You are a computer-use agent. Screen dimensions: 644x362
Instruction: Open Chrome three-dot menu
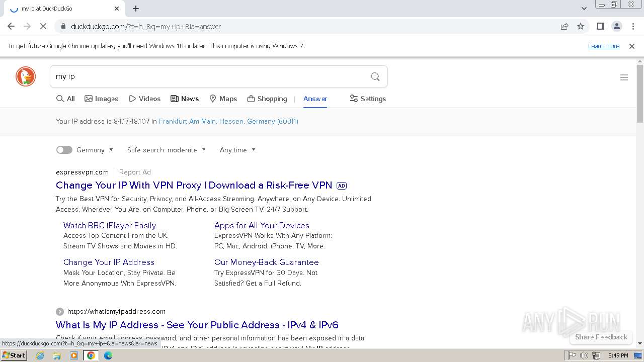(x=632, y=26)
